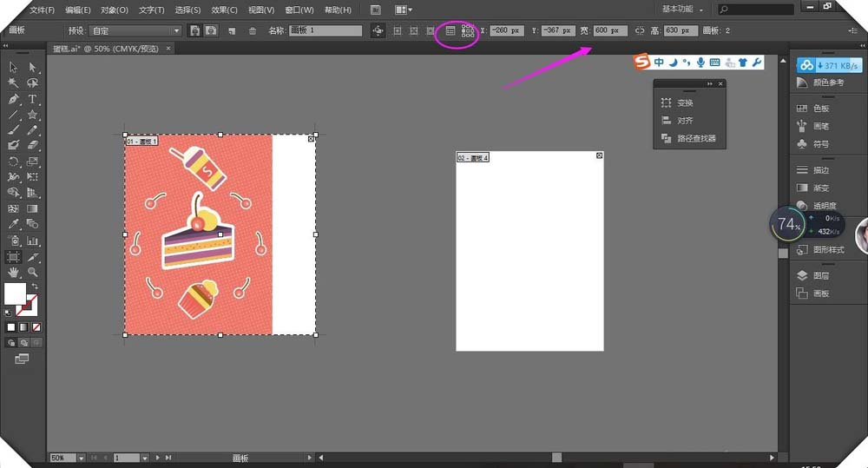868x468 pixels.
Task: Select the Free Transform tool
Action: (33, 177)
